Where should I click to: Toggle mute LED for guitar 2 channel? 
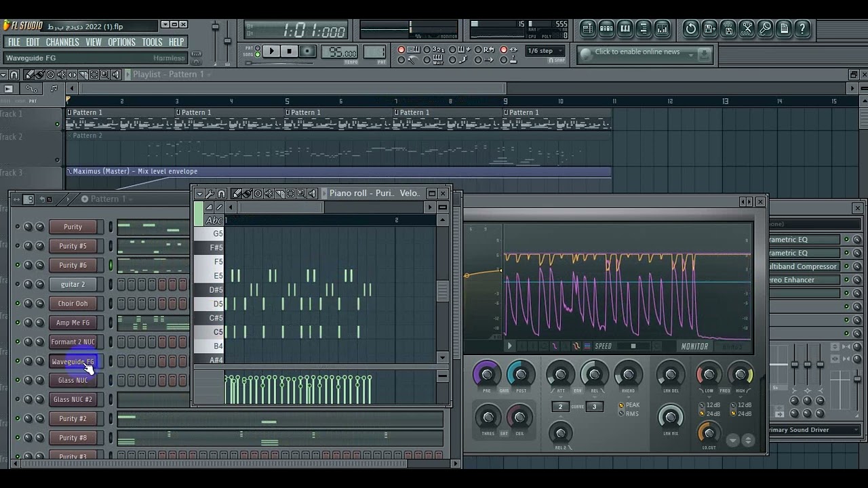tap(18, 285)
